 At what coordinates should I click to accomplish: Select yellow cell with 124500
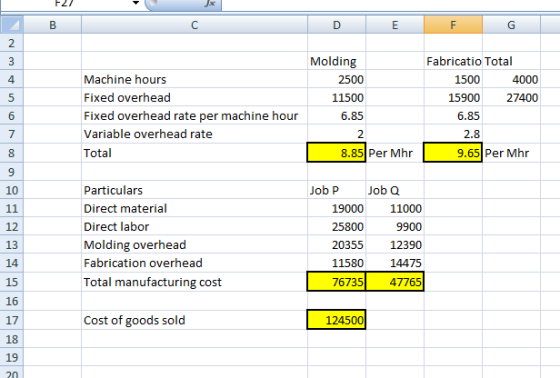(x=336, y=320)
